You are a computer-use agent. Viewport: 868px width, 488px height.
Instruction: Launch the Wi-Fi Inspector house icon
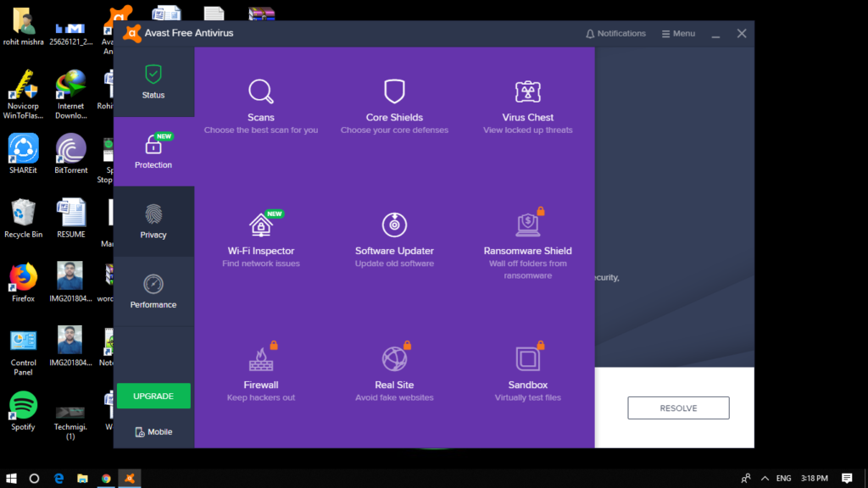pyautogui.click(x=261, y=225)
